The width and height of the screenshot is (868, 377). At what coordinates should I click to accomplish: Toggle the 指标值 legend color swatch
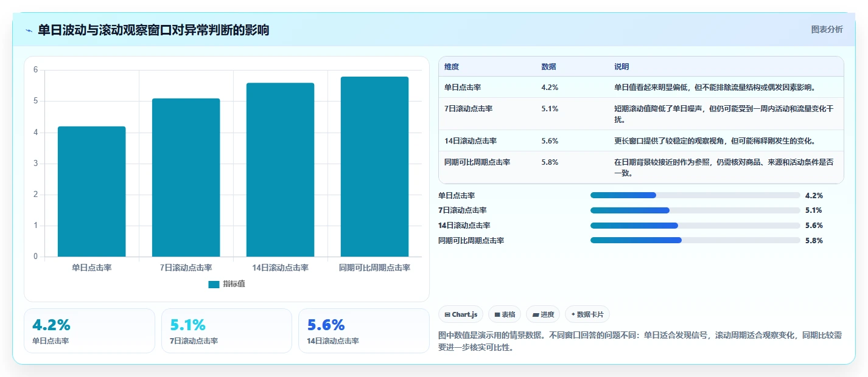(214, 284)
